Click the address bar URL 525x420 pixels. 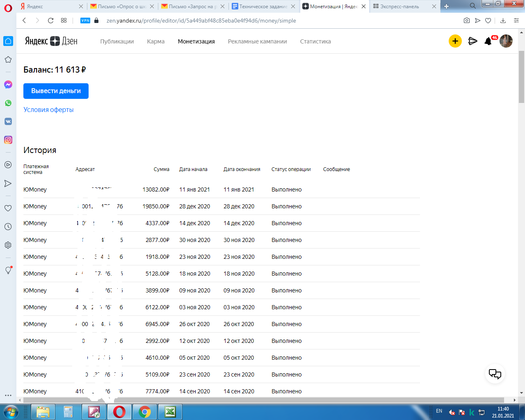(x=201, y=21)
